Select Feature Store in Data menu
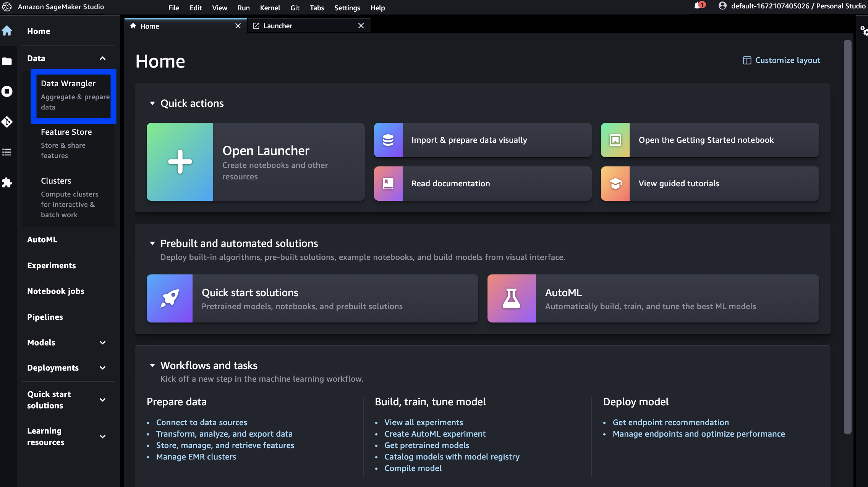Viewport: 868px width, 487px height. tap(66, 132)
